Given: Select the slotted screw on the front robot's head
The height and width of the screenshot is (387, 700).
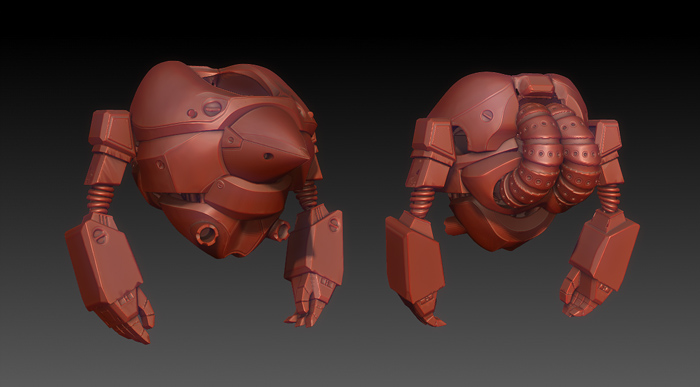Looking at the screenshot, I should [x=212, y=108].
